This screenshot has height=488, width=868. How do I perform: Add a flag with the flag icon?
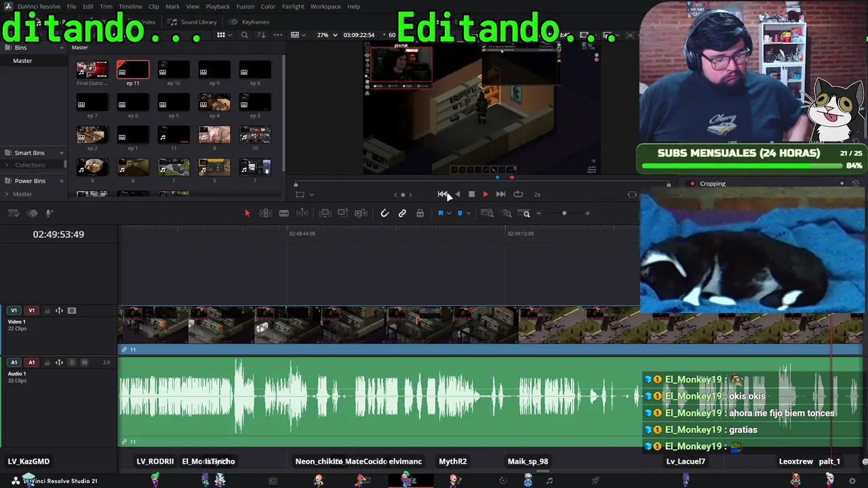click(441, 213)
